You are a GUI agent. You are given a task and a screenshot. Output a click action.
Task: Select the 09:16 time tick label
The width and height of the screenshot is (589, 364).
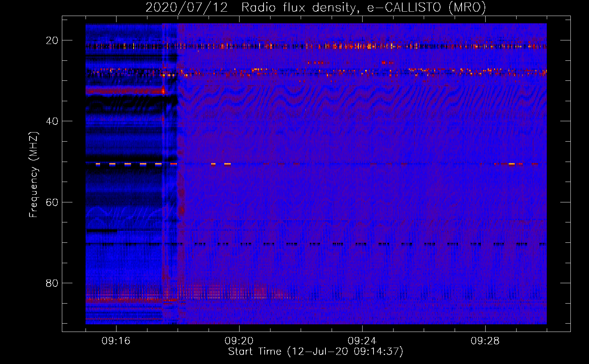116,341
